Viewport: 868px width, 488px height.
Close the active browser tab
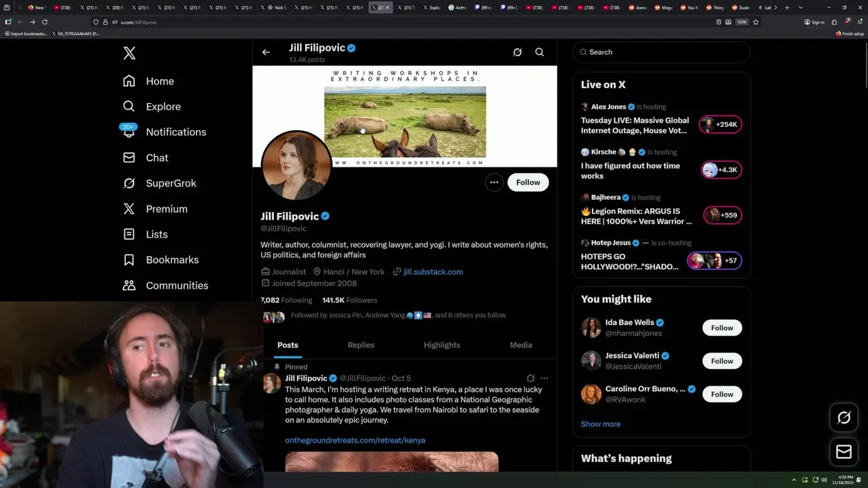[x=387, y=7]
